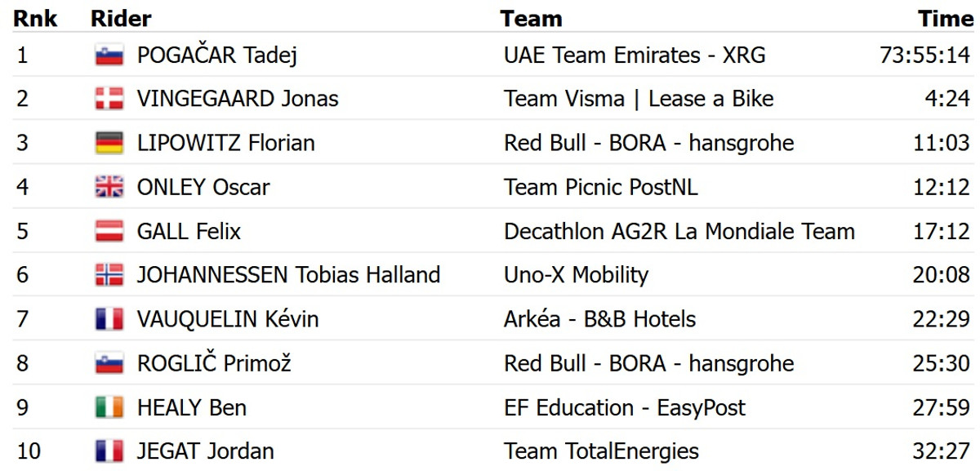Image resolution: width=980 pixels, height=471 pixels.
Task: Click the Austrian flag beside Gall
Action: click(x=109, y=232)
